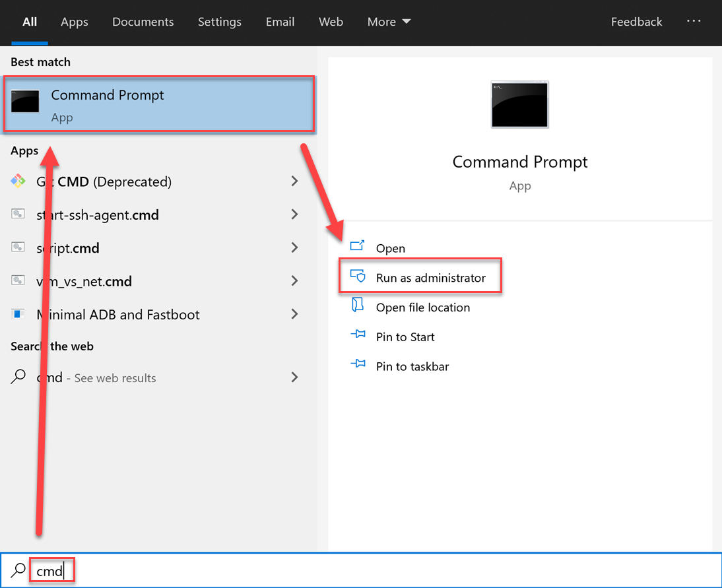
Task: Expand Git CMD (Deprecated) arrow
Action: click(294, 181)
